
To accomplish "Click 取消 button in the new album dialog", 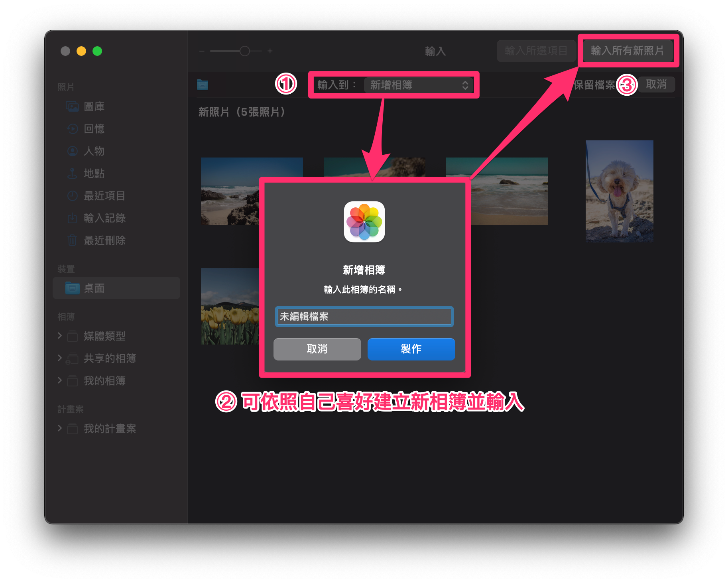I will [x=317, y=349].
